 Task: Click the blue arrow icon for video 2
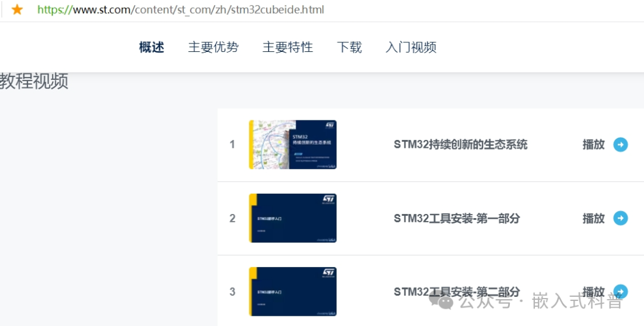(621, 218)
